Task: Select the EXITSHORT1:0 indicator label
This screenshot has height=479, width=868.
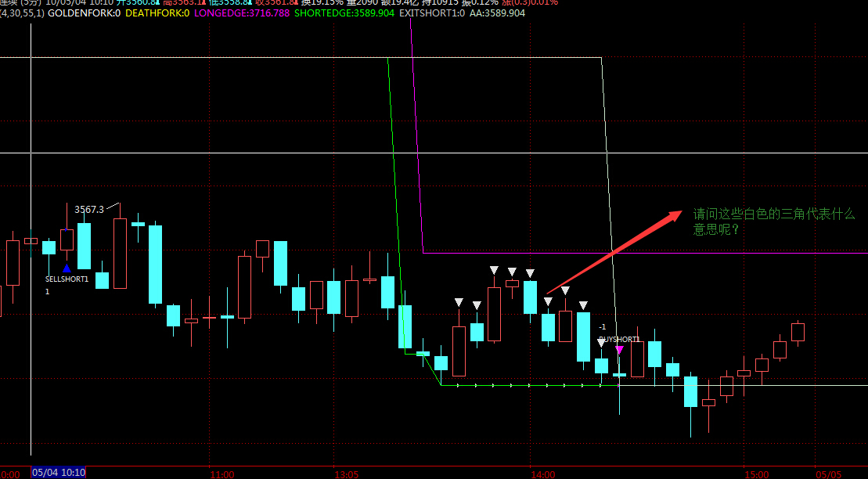Action: [432, 13]
